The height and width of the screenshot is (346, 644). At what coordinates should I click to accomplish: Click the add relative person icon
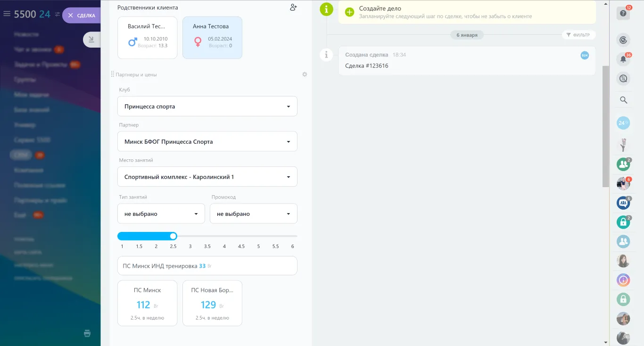(293, 8)
